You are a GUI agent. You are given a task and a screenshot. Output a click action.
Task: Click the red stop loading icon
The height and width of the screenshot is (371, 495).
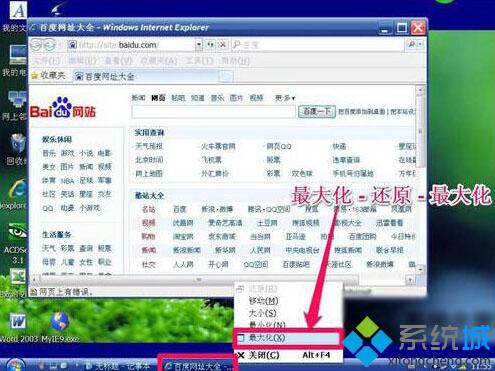[x=222, y=44]
